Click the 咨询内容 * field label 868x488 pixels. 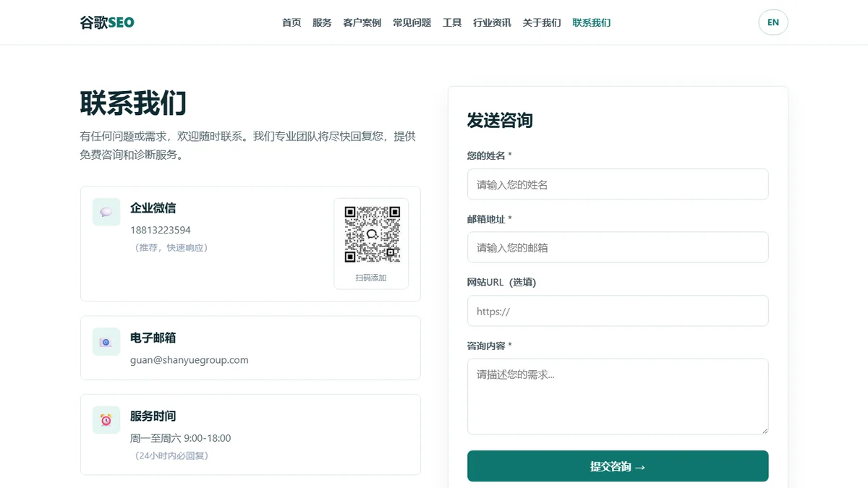pyautogui.click(x=490, y=346)
